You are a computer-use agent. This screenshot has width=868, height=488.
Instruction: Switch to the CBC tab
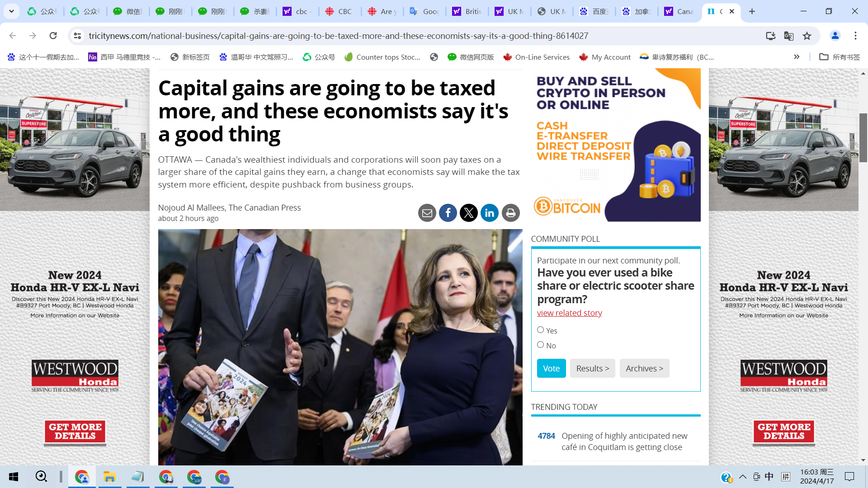pos(339,11)
